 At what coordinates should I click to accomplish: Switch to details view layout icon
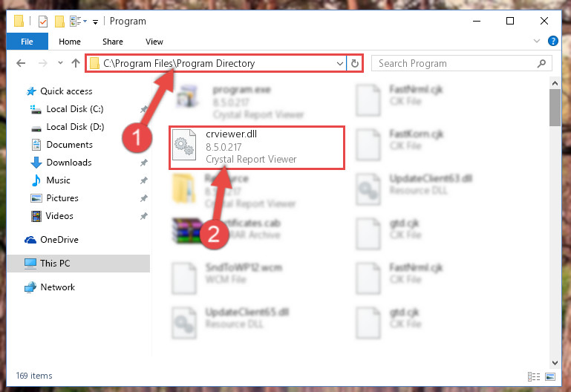tap(534, 376)
